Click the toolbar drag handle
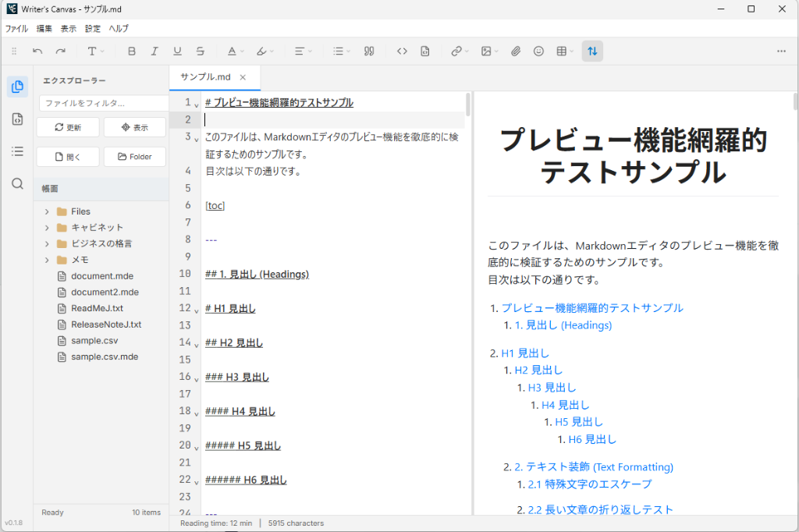Image resolution: width=799 pixels, height=532 pixels. (14, 51)
